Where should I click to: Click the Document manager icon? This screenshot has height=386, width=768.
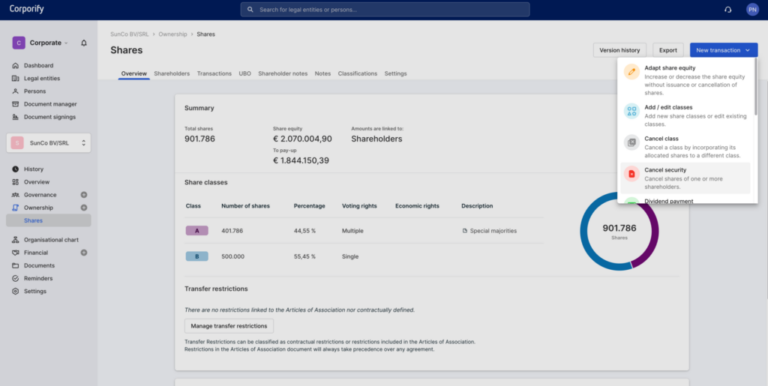(15, 104)
